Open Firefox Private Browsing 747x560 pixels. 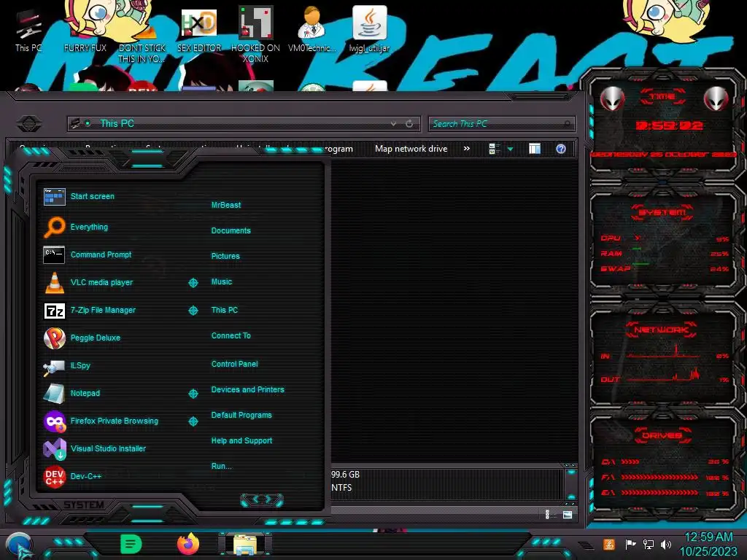[101, 421]
